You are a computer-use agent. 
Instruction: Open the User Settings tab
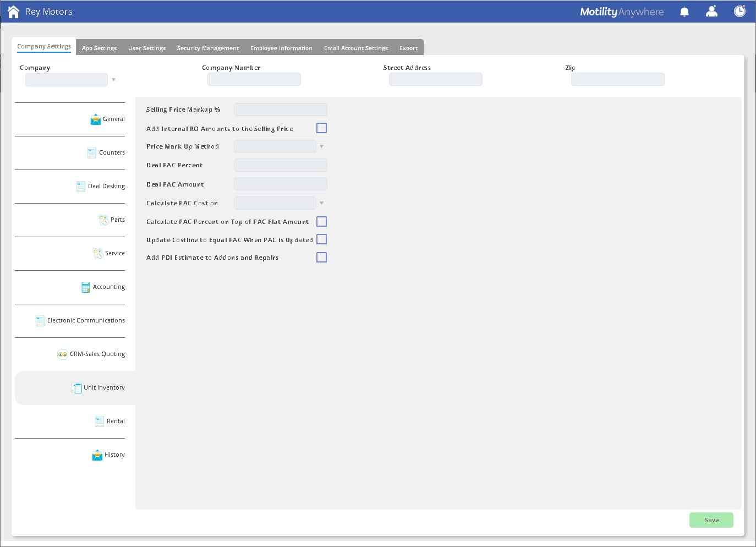[x=147, y=48]
